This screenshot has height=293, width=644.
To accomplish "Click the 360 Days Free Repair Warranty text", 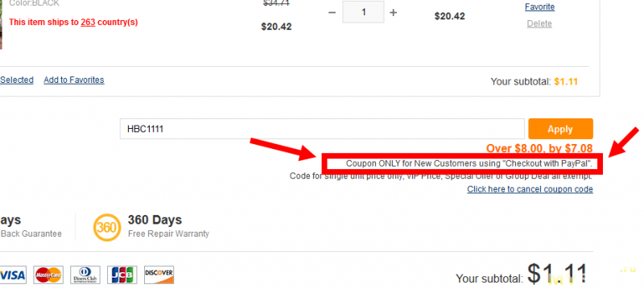I will (168, 226).
